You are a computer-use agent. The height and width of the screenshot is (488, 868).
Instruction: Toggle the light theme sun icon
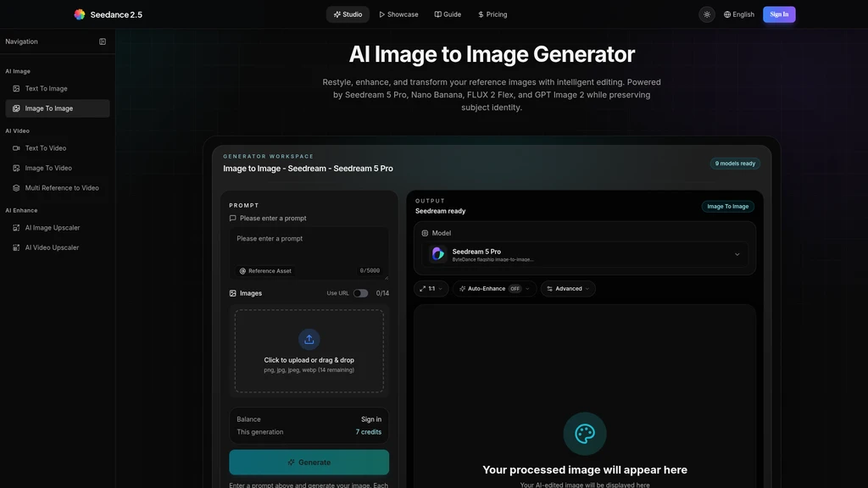pyautogui.click(x=707, y=14)
